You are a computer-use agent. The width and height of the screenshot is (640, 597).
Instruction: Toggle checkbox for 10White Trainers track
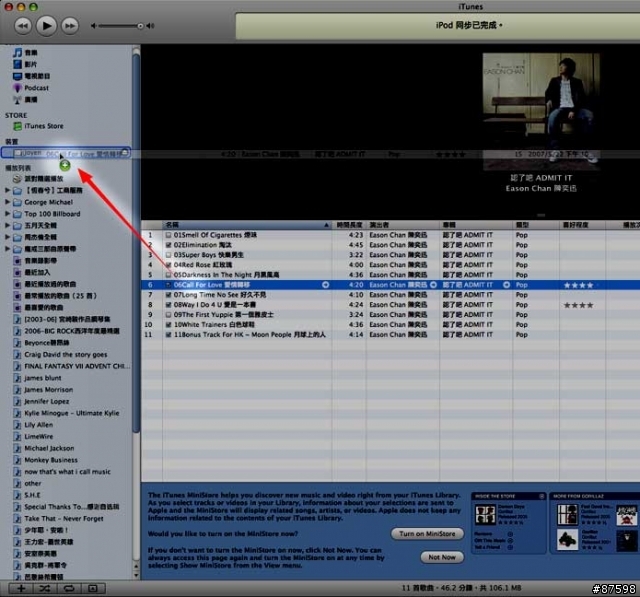point(168,325)
